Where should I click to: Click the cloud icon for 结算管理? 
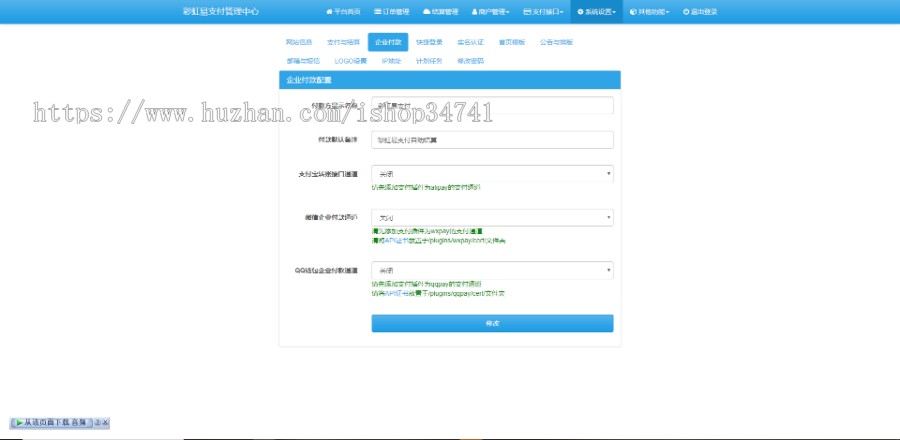tap(427, 12)
